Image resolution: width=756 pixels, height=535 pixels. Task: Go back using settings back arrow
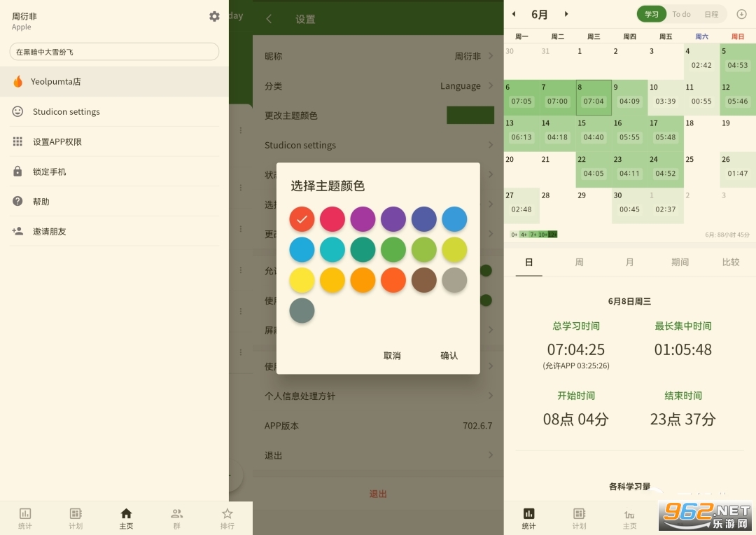[x=269, y=19]
